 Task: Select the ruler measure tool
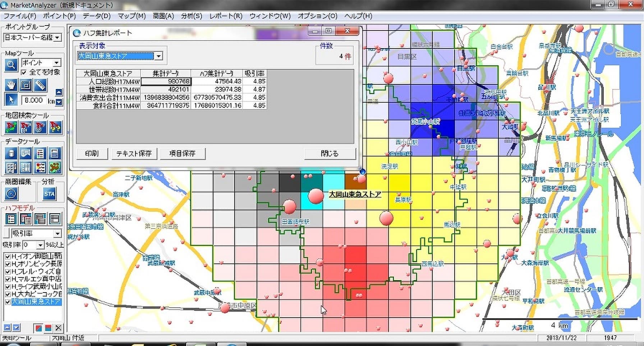40,85
